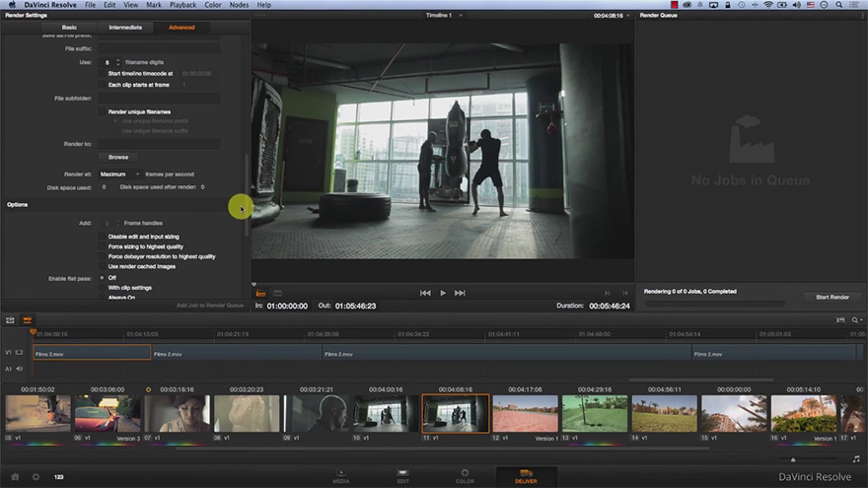This screenshot has width=868, height=488.
Task: Click the timeline playhead marker
Action: (33, 332)
